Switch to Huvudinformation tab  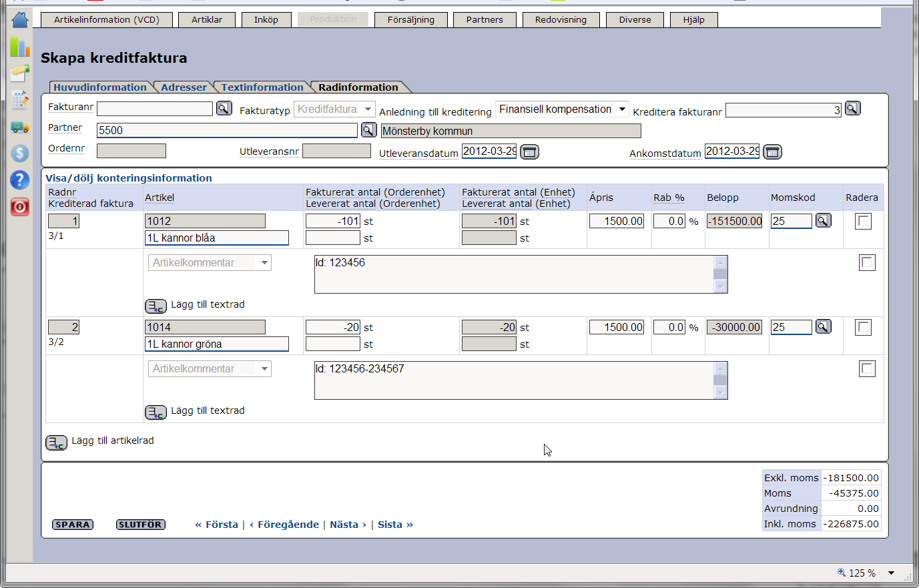(x=100, y=87)
